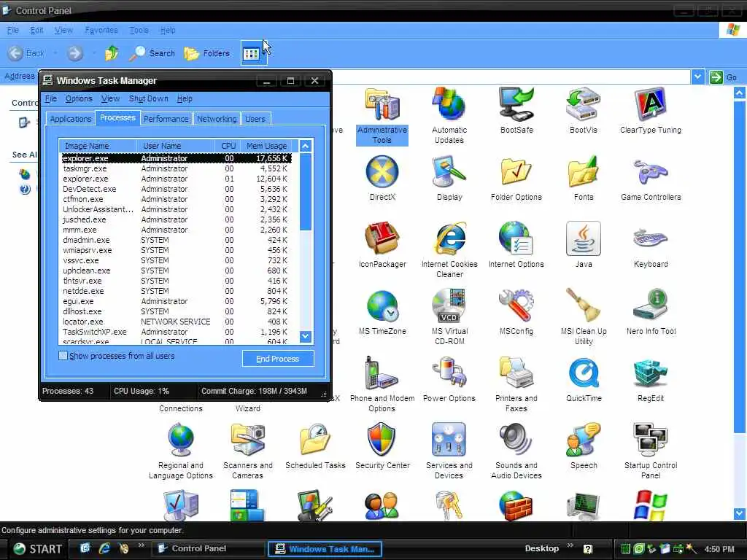Image resolution: width=747 pixels, height=560 pixels.
Task: Select the ctfmon.exe process row
Action: (176, 199)
